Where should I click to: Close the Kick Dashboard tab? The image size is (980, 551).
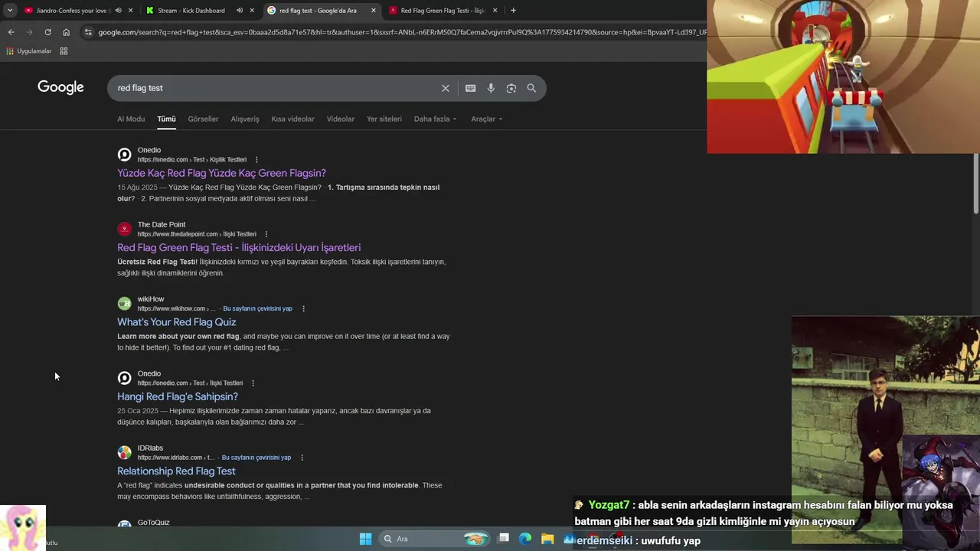point(252,11)
